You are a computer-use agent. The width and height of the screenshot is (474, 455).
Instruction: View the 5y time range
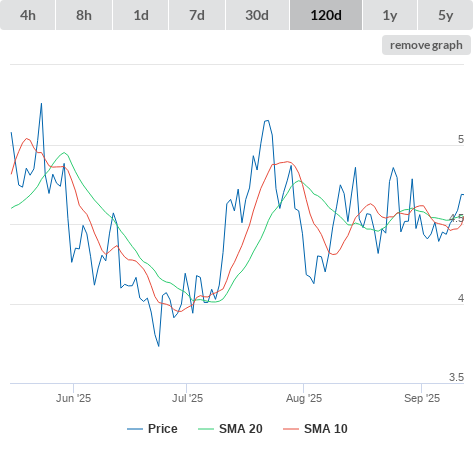pyautogui.click(x=446, y=15)
